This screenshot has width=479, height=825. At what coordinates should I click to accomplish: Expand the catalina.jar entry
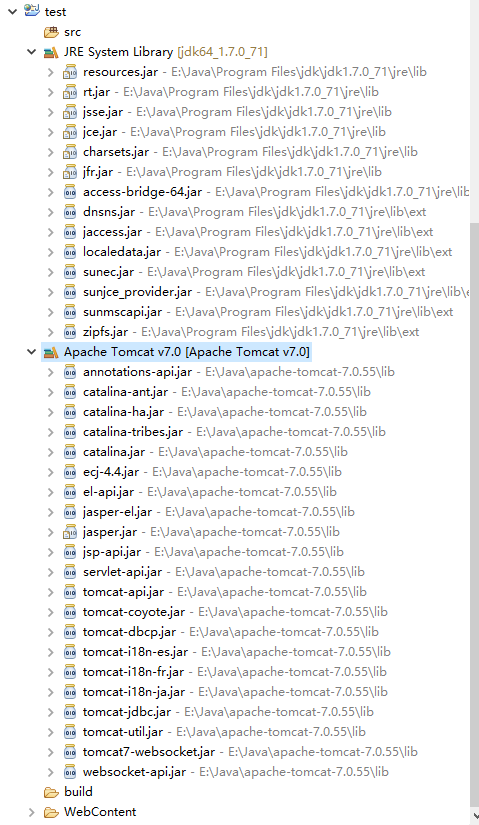coord(51,452)
